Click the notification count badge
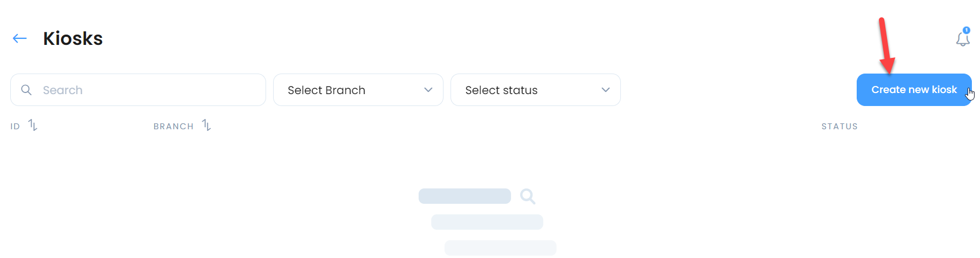 point(966,30)
